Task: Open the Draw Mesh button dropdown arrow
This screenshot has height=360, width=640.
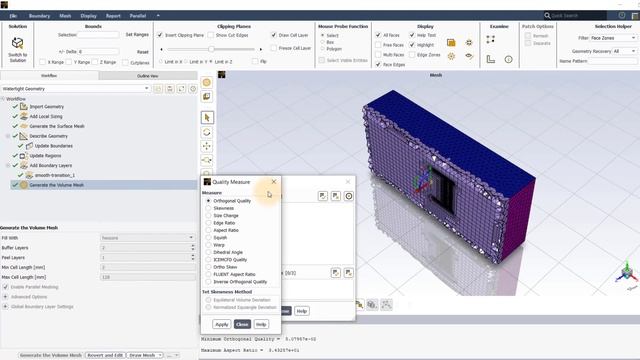Action: point(160,355)
